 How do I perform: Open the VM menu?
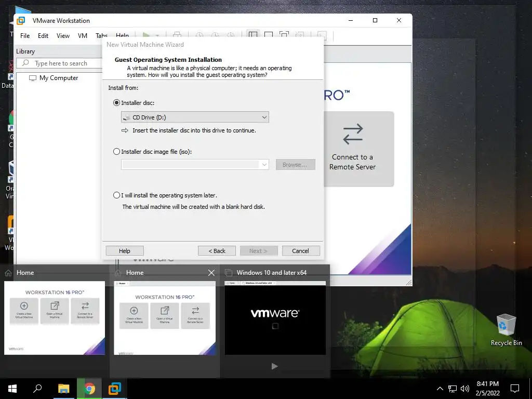pyautogui.click(x=83, y=36)
